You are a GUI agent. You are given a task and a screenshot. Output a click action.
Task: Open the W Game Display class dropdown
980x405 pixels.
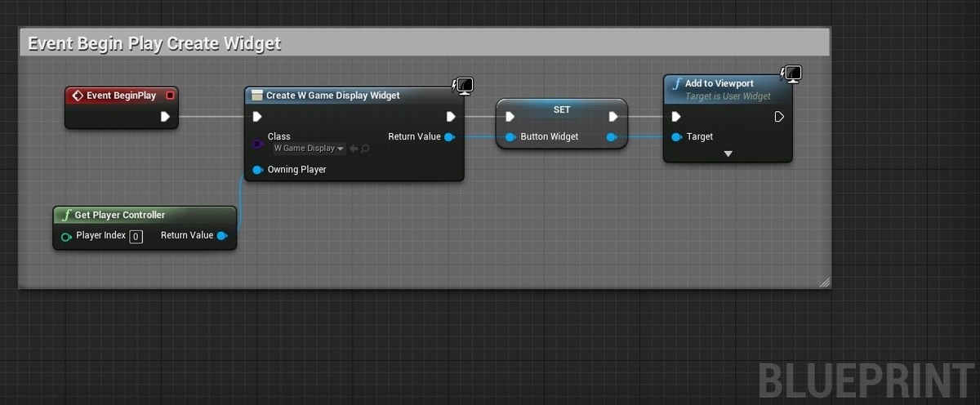[309, 149]
